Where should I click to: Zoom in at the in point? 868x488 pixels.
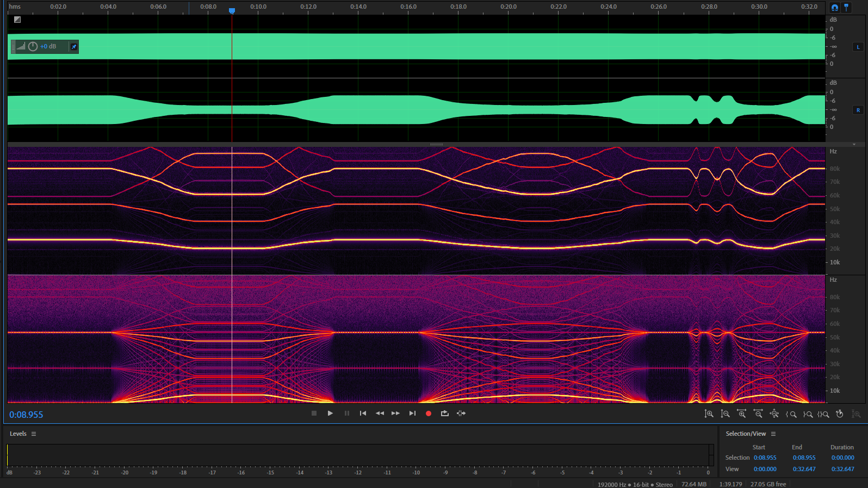click(791, 414)
